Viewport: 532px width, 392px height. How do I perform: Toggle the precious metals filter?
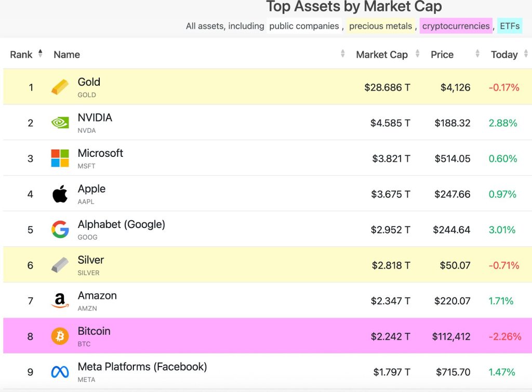[380, 26]
